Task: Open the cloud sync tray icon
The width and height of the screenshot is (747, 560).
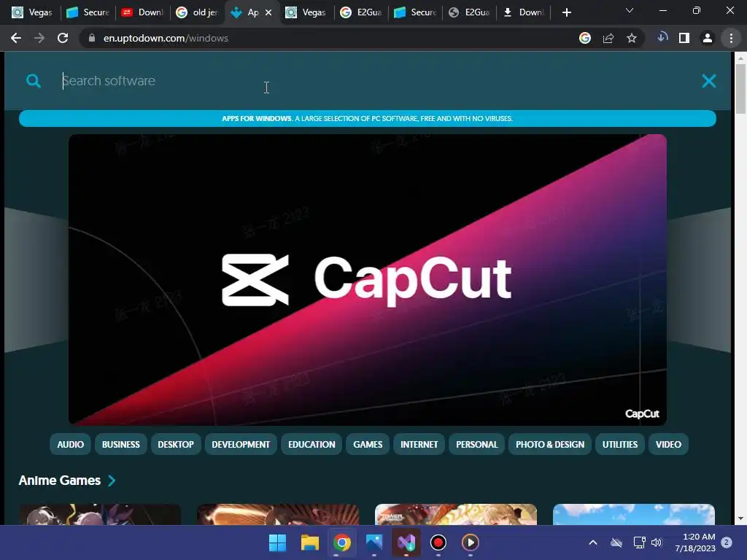Action: click(x=616, y=542)
